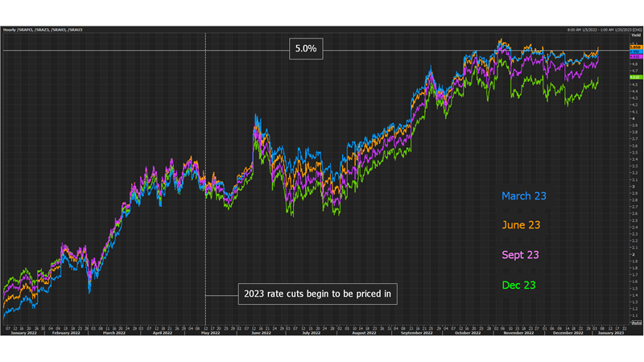Image resolution: width=644 pixels, height=362 pixels.
Task: Click the Dec 23 legend label
Action: coord(518,285)
